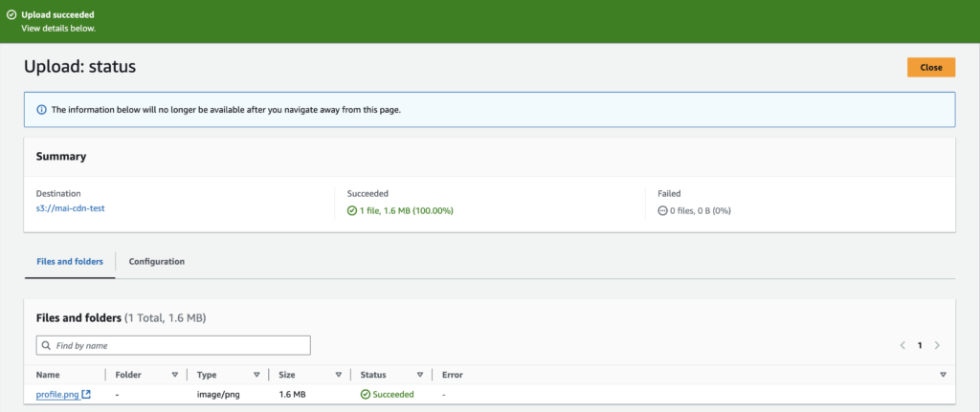Switch to the Files and folders tab
This screenshot has width=980, height=412.
coord(69,261)
